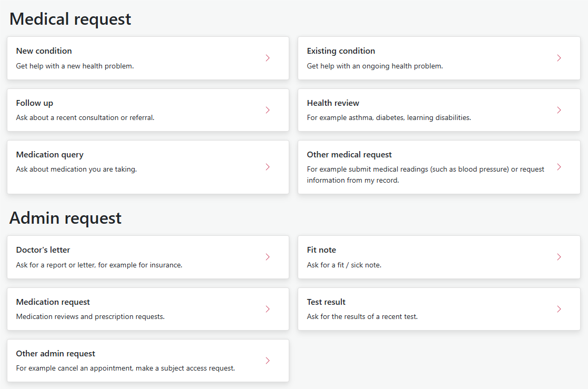Ask for a Fit note title
588x389 pixels.
click(x=321, y=250)
